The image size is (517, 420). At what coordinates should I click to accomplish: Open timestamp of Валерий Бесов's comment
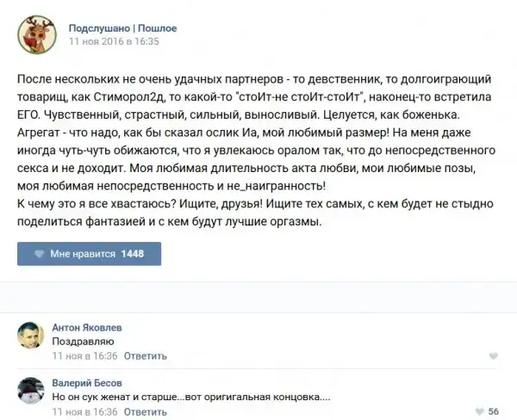point(84,411)
